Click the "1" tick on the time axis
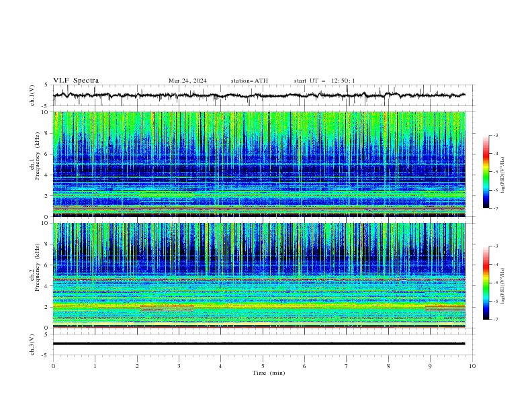 (95, 366)
